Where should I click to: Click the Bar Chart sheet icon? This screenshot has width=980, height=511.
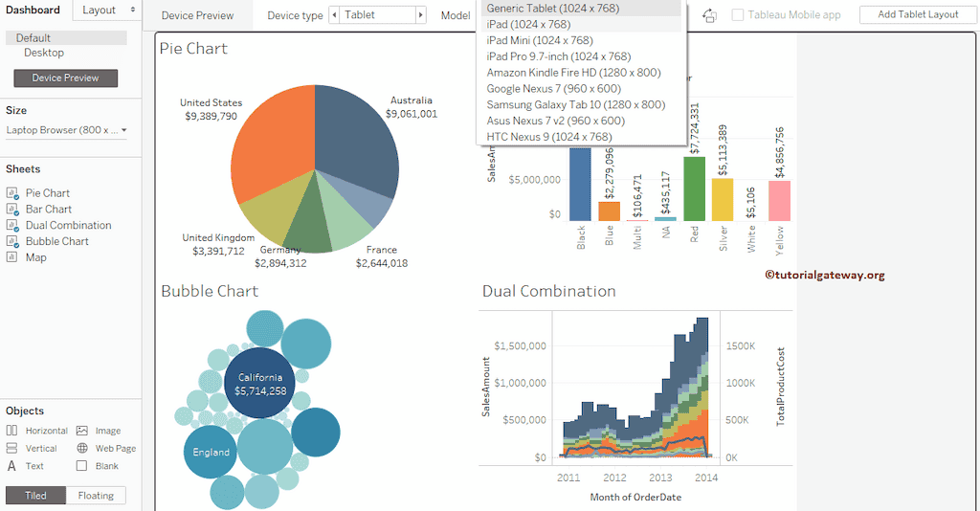(x=11, y=210)
